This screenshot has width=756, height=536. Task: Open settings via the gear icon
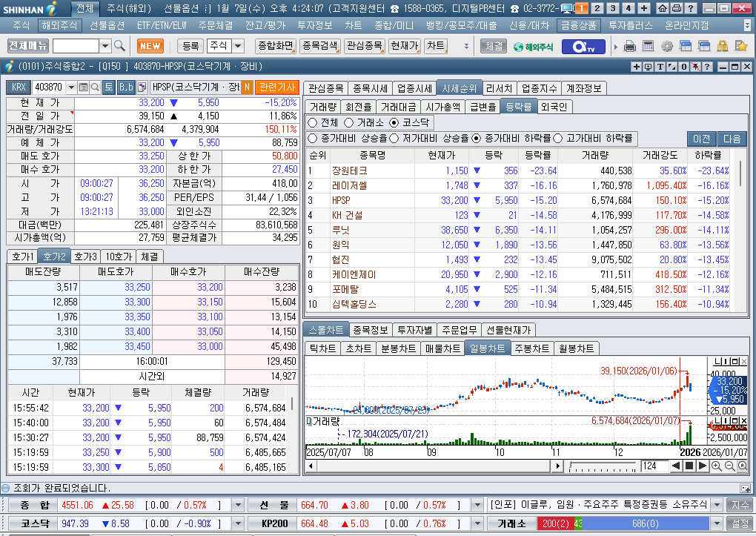point(667,46)
